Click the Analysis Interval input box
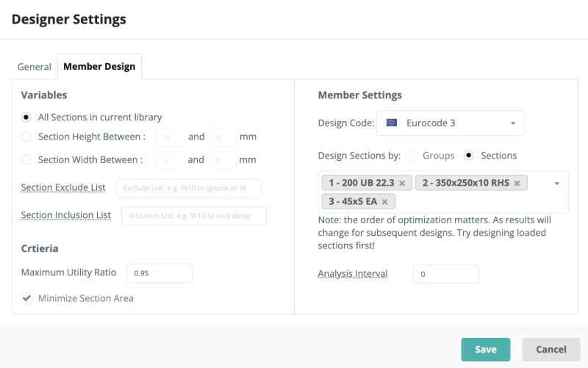Viewport: 588px width, 368px height. pyautogui.click(x=445, y=274)
